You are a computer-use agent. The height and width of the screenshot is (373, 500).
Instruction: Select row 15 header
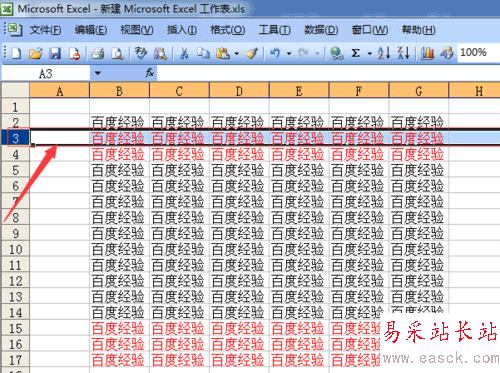[x=15, y=328]
